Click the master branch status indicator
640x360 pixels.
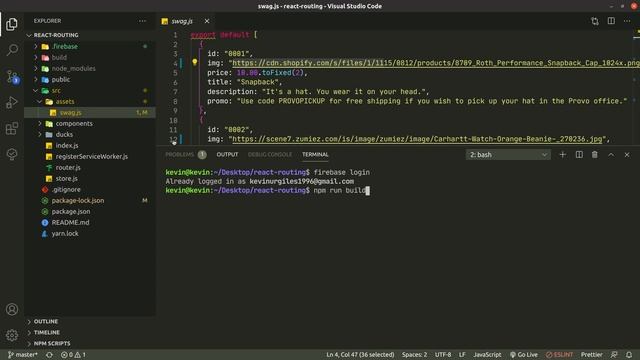click(22, 355)
